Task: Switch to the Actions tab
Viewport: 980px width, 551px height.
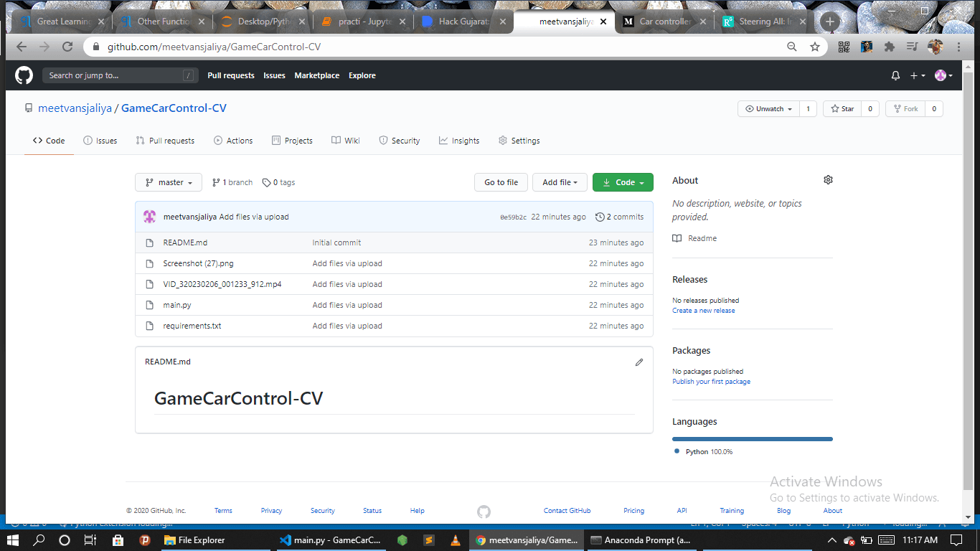Action: pyautogui.click(x=233, y=141)
